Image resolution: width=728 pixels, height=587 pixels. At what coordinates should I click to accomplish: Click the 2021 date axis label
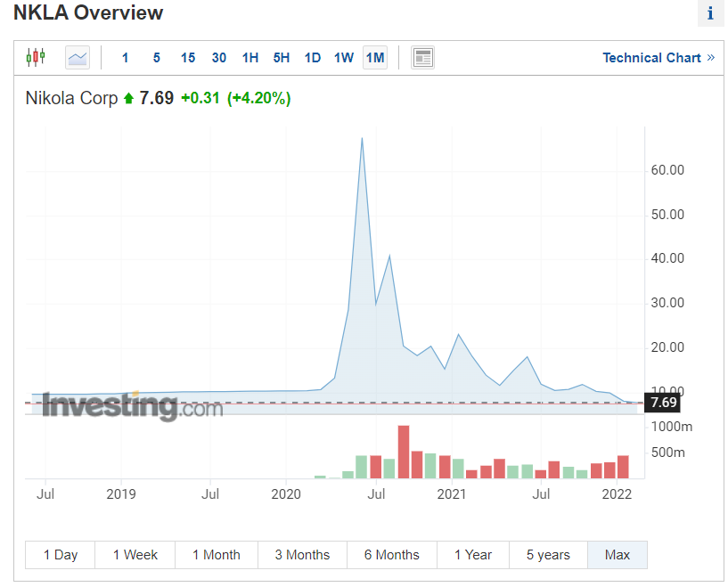(x=451, y=493)
